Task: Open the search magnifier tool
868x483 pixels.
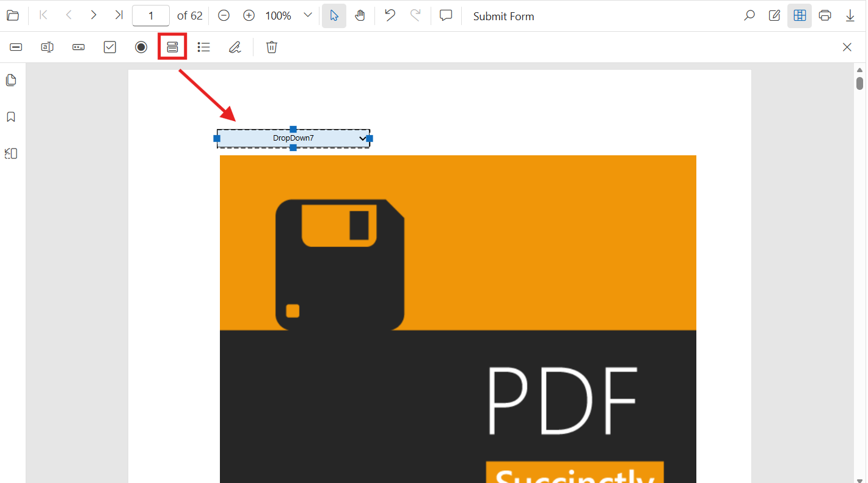Action: [749, 16]
